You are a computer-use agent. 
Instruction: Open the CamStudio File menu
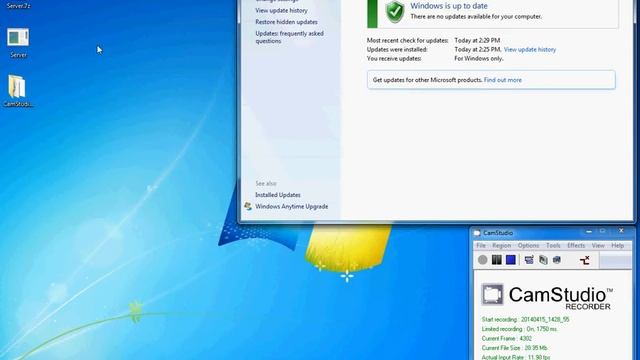[481, 245]
